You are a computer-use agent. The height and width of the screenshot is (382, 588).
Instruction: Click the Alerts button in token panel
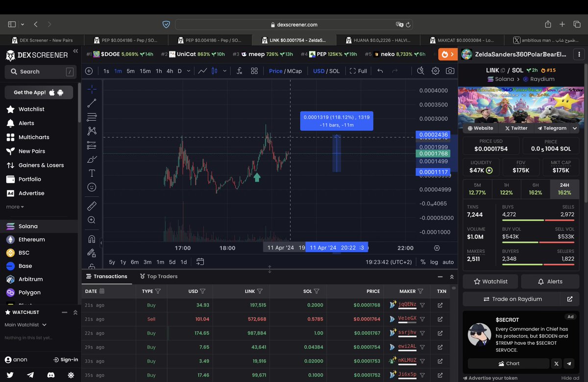(550, 281)
